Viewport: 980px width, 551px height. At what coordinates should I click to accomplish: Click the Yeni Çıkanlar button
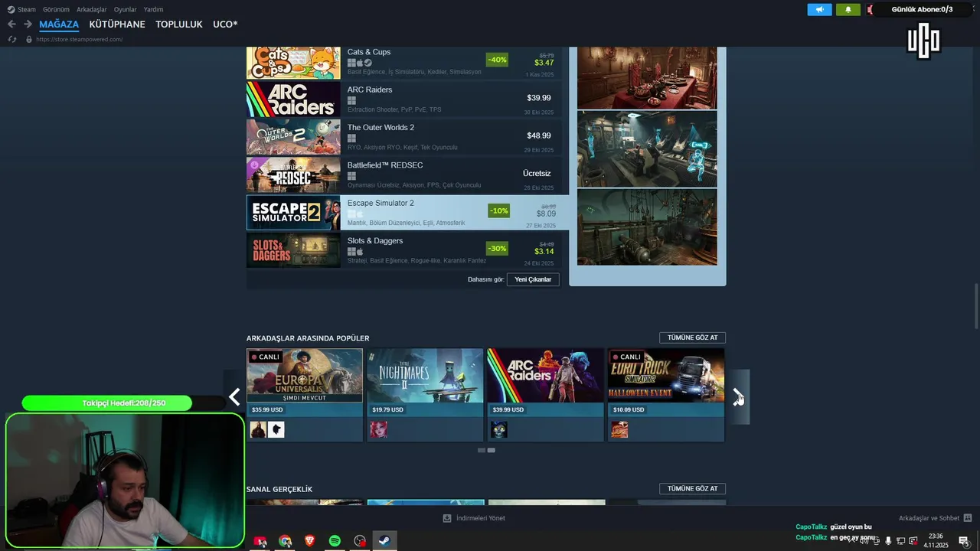(x=533, y=279)
